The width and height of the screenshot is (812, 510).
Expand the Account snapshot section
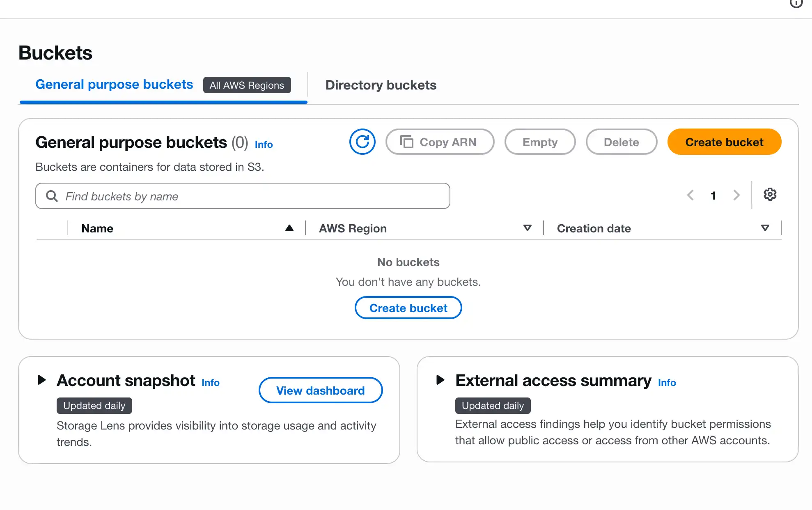click(x=41, y=380)
